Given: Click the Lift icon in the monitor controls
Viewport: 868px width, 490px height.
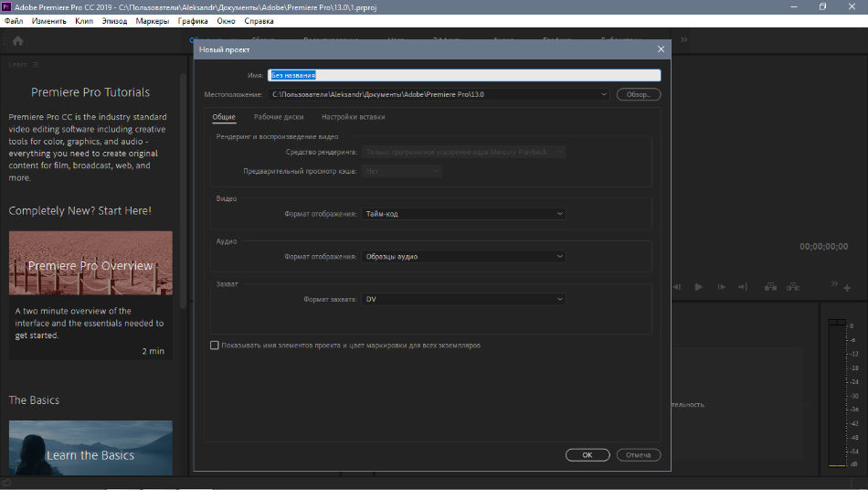Looking at the screenshot, I should tap(770, 287).
